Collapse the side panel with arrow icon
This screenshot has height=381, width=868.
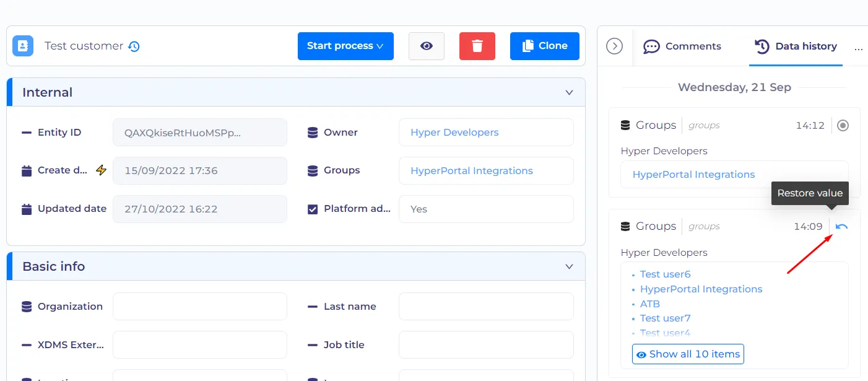click(x=614, y=46)
